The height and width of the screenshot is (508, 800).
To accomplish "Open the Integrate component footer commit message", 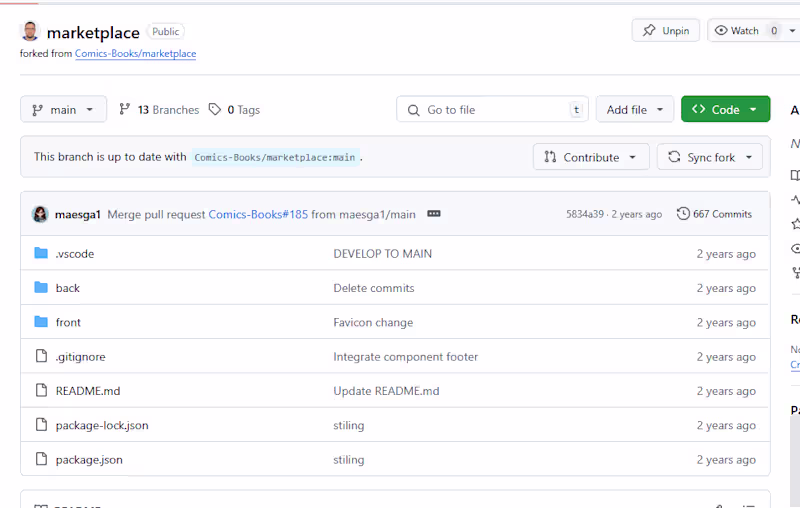I will [x=406, y=357].
